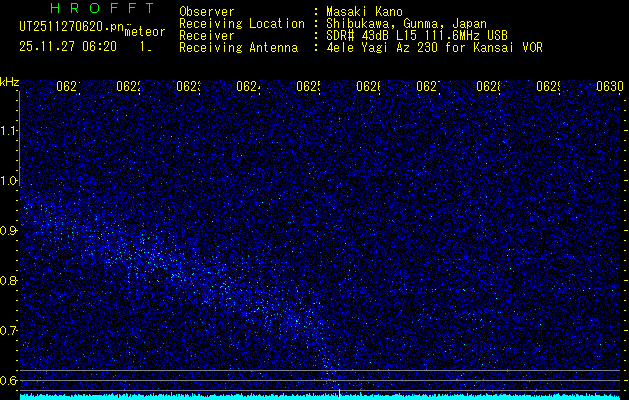Viewport: 629px width, 400px height.
Task: Select Shibukawa, Gunma, Japan text
Action: (x=406, y=24)
